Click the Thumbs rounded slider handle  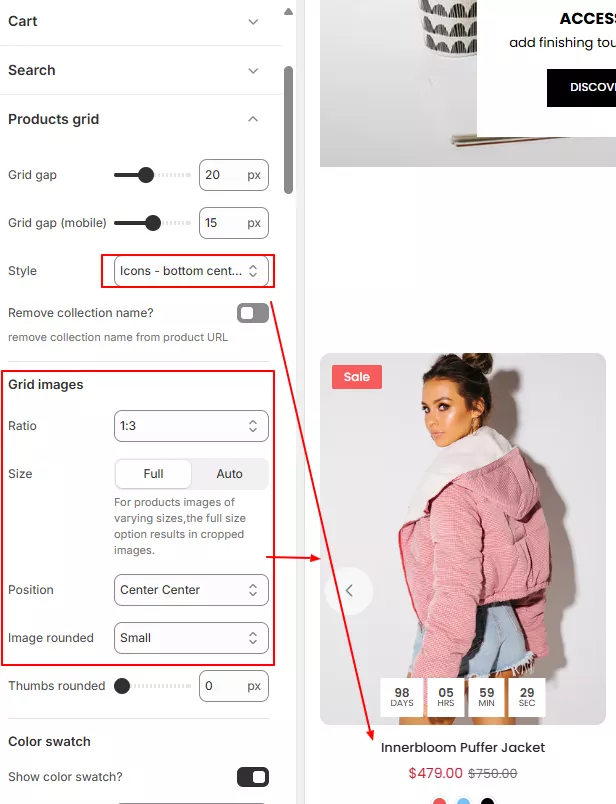point(122,686)
